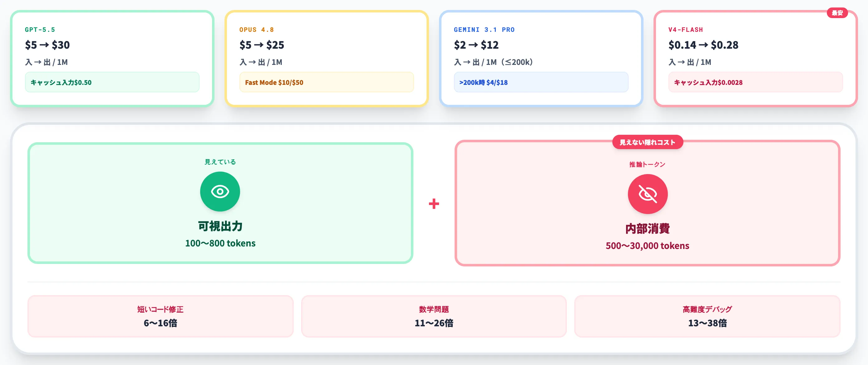This screenshot has height=365, width=868.
Task: Click the 可視出力 heading text
Action: pyautogui.click(x=220, y=226)
